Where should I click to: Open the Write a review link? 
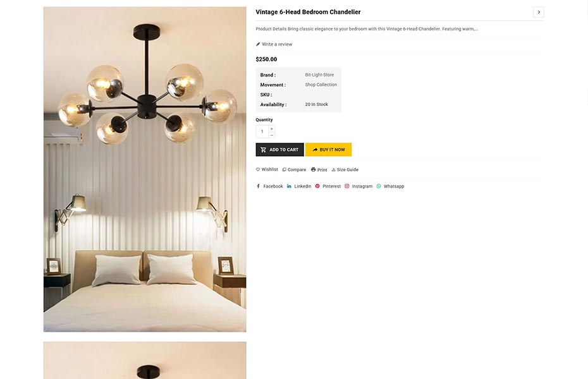pos(277,44)
